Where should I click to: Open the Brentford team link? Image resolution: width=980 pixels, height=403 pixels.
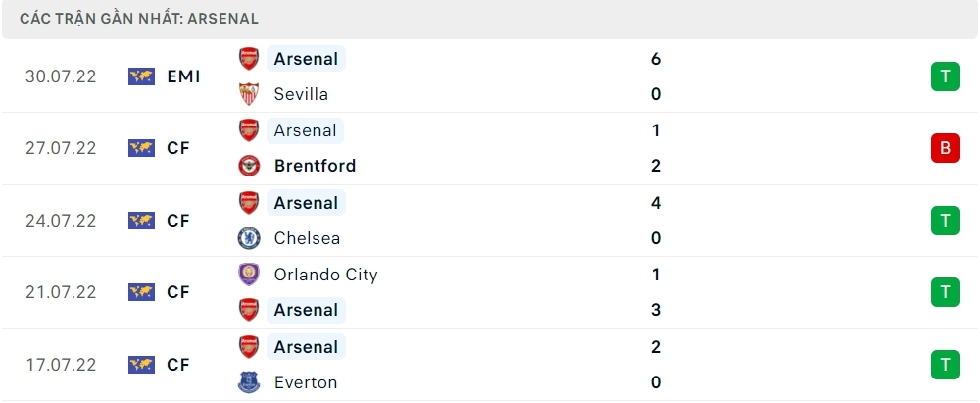(x=315, y=166)
